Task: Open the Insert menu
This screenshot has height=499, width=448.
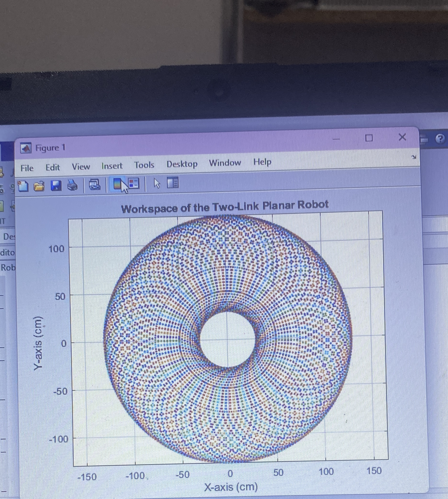Action: pyautogui.click(x=112, y=166)
